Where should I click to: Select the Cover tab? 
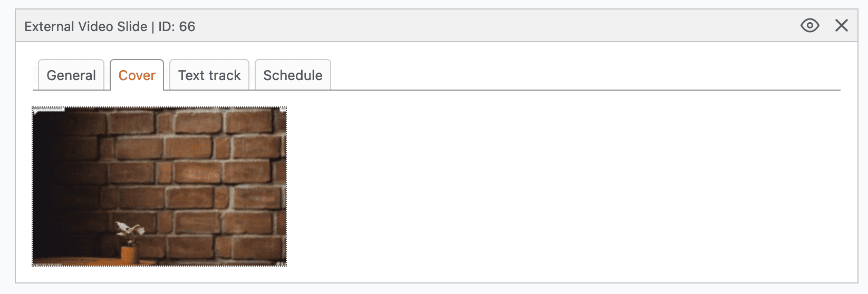click(x=137, y=75)
